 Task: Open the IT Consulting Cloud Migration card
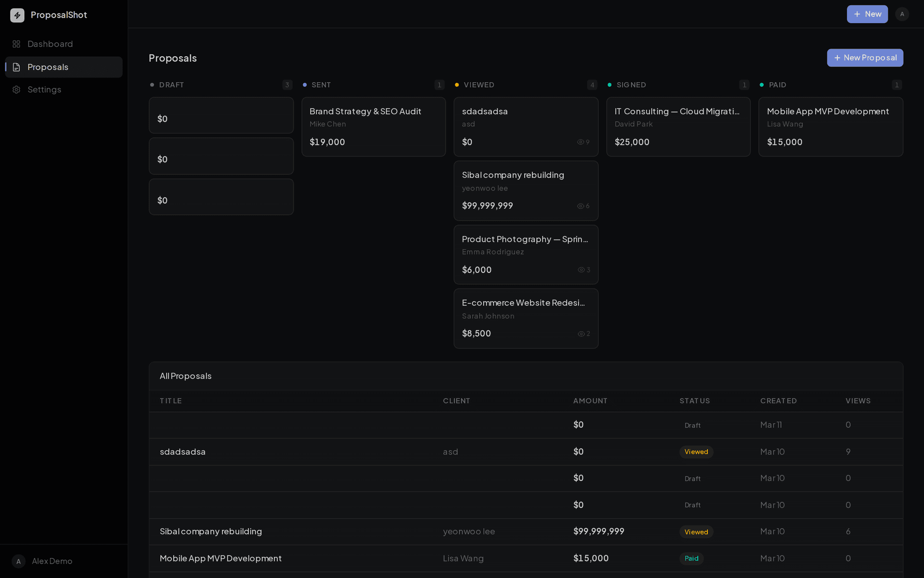coord(678,127)
